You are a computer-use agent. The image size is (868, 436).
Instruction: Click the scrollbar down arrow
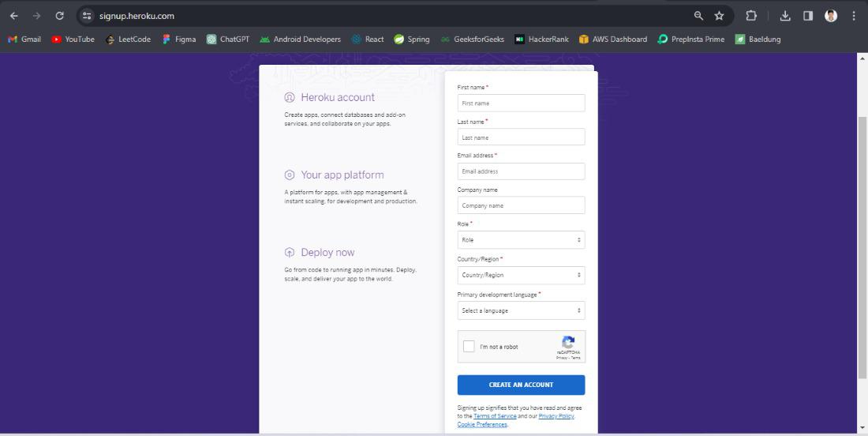(x=862, y=428)
